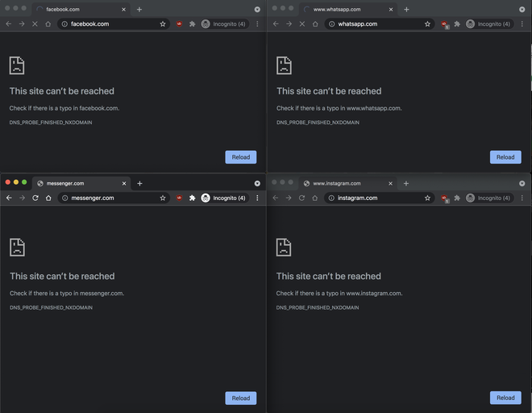
Task: Expand the tab search arrow in the instagram.com window
Action: (522, 183)
